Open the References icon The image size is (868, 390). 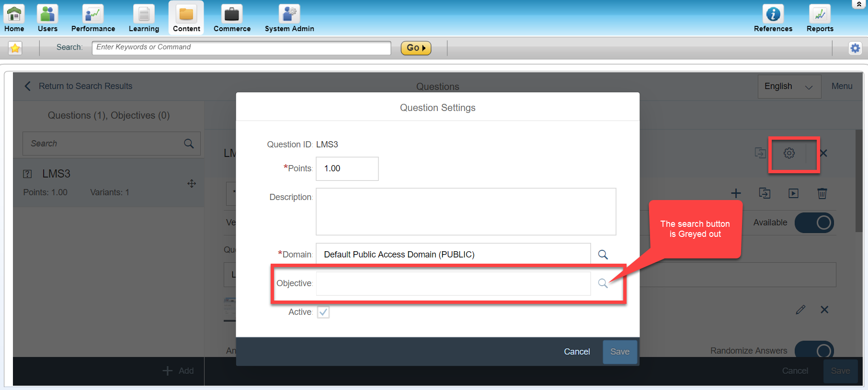point(773,14)
